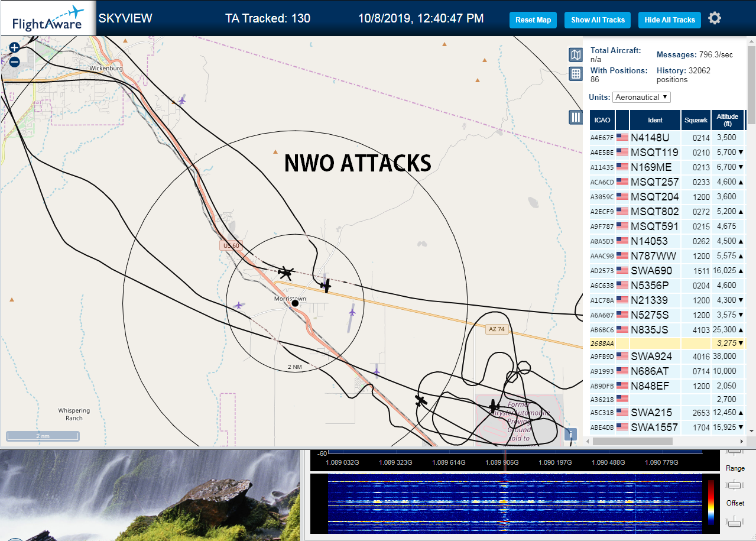Select the purple plane east of Morristown

(352, 311)
